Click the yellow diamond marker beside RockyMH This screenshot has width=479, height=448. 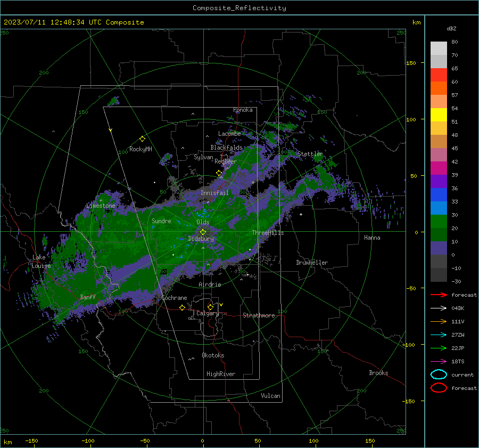pyautogui.click(x=142, y=139)
